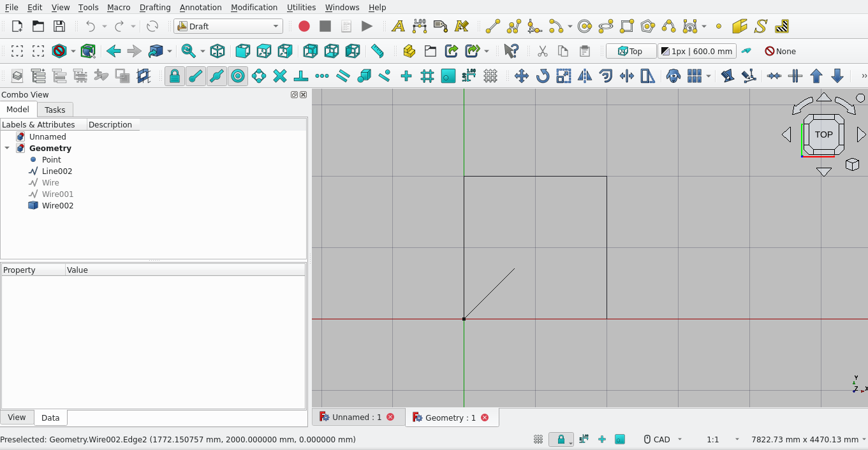
Task: Pick the Draft Polygon tool
Action: coord(648,26)
